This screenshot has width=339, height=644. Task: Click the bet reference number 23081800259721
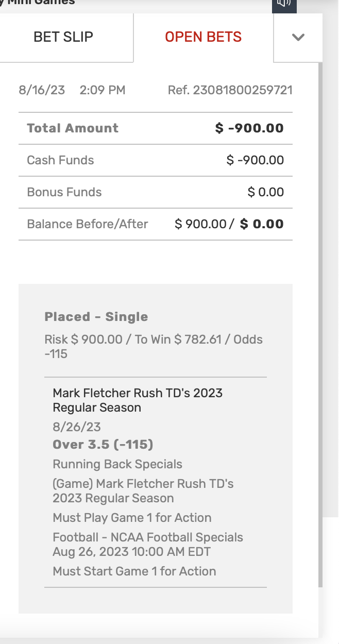(x=230, y=91)
